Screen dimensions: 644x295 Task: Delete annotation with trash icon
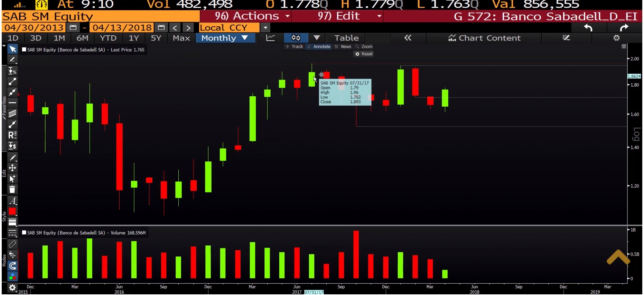(x=12, y=189)
